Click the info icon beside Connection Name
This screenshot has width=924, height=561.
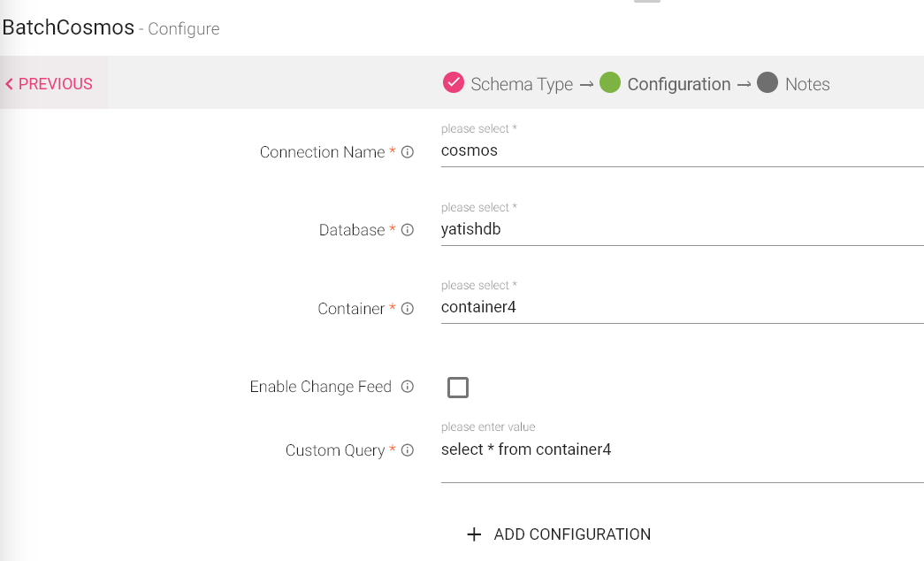point(408,152)
